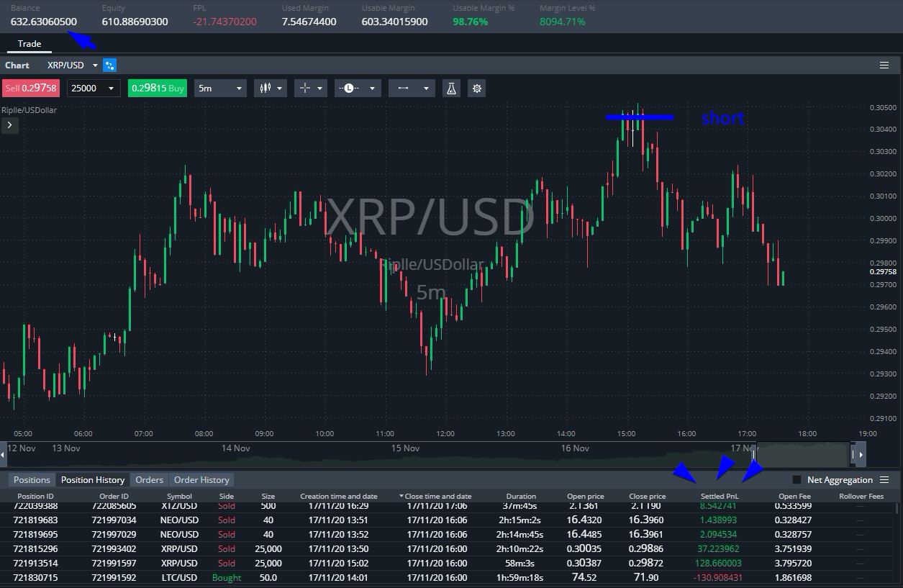Expand the chart side panel chevron

[9, 125]
